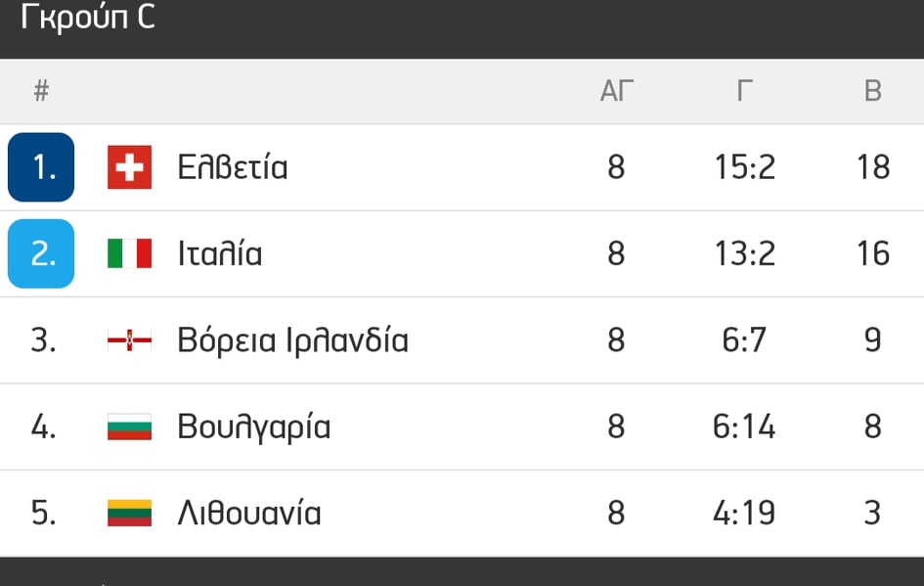Image resolution: width=924 pixels, height=586 pixels.
Task: Open the Ελβετία team link
Action: point(233,167)
